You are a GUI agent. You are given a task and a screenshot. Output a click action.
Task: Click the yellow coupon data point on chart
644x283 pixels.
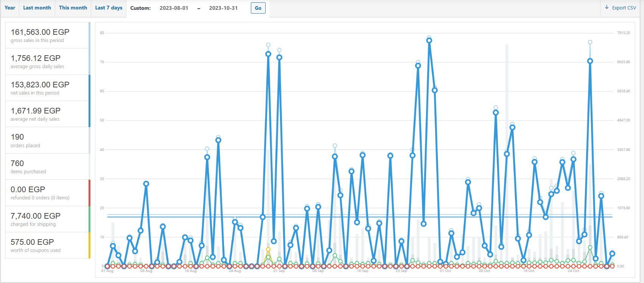pos(268,250)
